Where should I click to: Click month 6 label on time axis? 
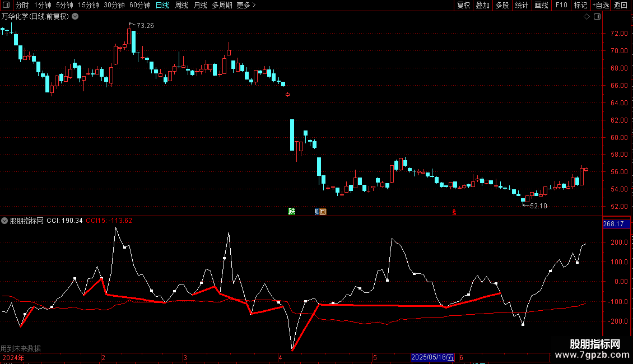click(x=461, y=357)
